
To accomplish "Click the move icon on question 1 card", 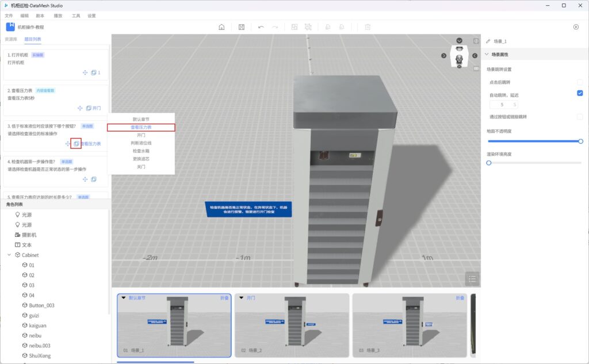I will (85, 72).
